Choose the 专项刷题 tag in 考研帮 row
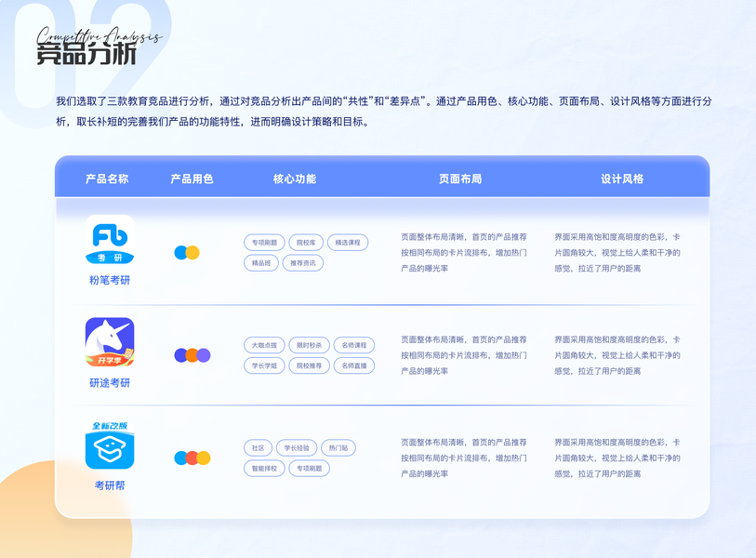The width and height of the screenshot is (756, 558). [x=309, y=469]
